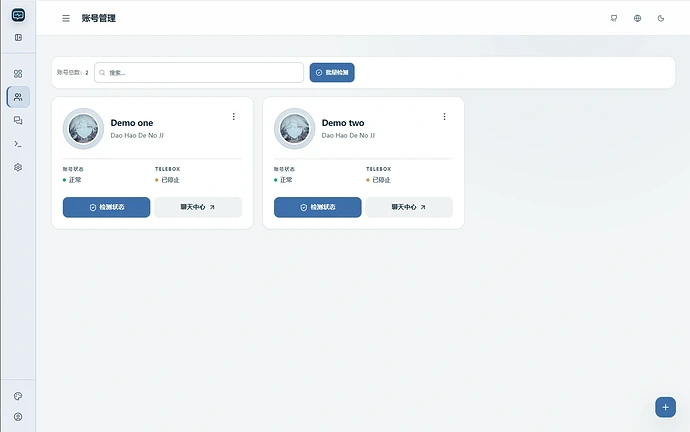
Task: Open the three-dot menu on Demo one card
Action: click(234, 117)
